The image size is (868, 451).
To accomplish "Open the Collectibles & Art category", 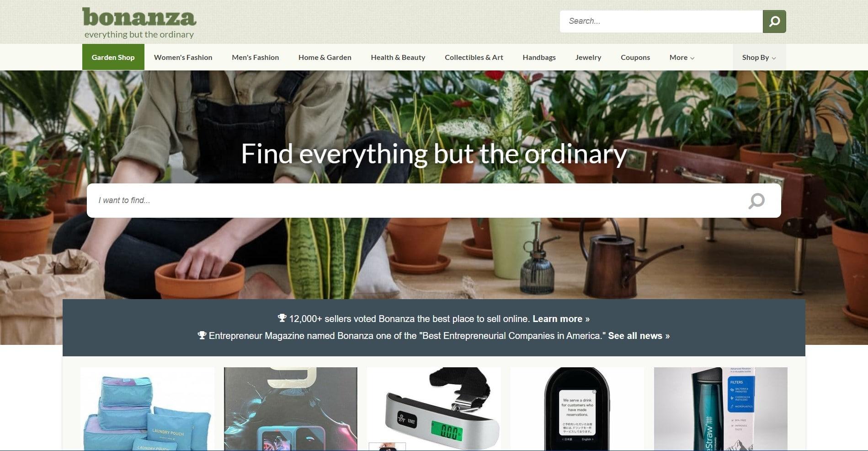I will point(474,57).
